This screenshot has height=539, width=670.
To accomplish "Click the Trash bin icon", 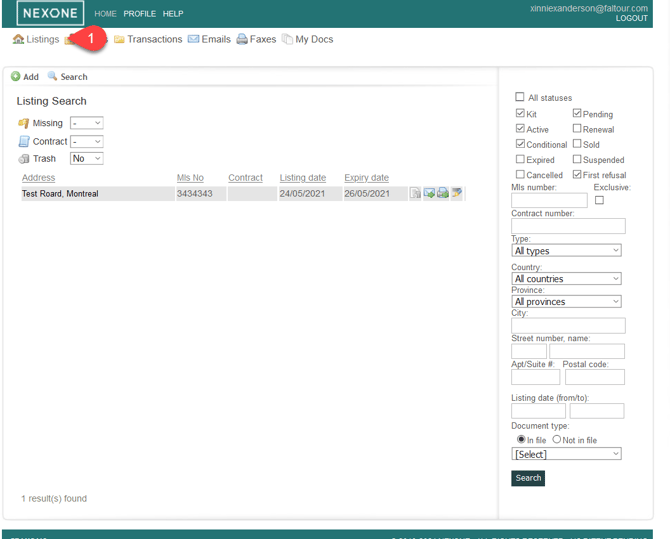I will pos(24,159).
